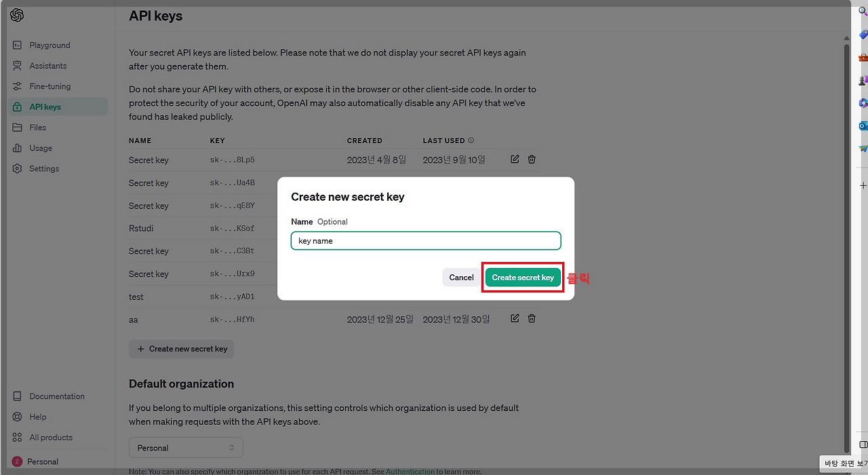Select key text sk-...HfYh

(x=232, y=320)
